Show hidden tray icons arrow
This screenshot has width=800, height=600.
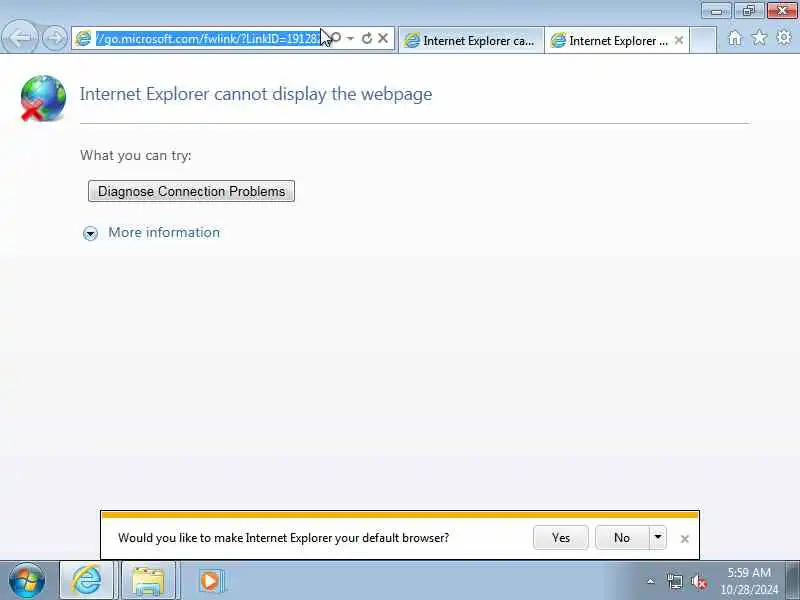click(651, 581)
